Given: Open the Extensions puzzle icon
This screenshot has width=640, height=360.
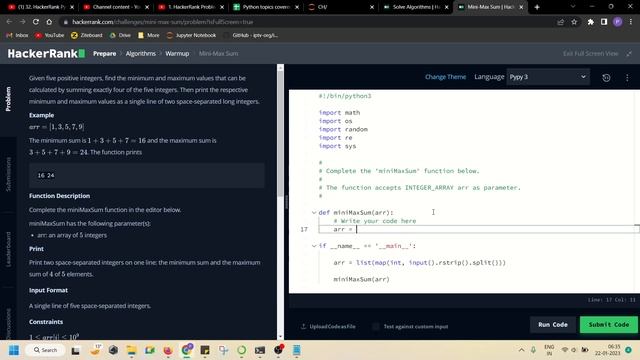Looking at the screenshot, I should point(591,22).
